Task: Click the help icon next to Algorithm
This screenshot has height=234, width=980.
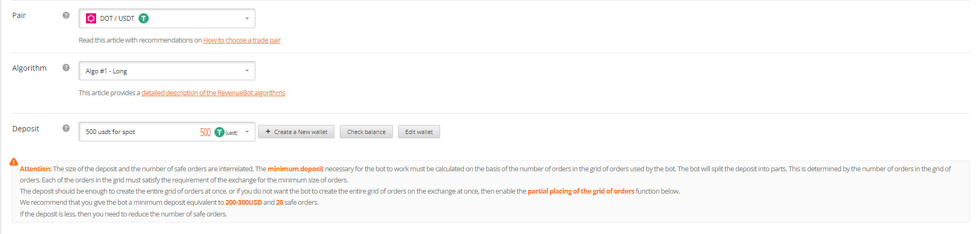Action: coord(66,68)
